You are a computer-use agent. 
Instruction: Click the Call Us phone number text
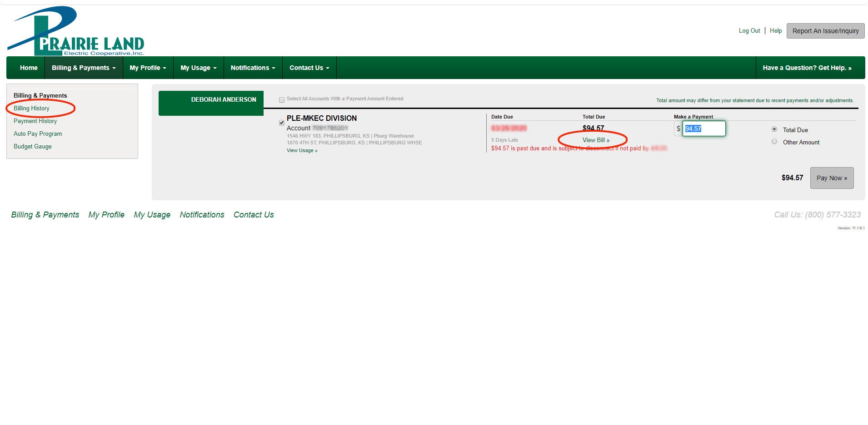point(817,215)
